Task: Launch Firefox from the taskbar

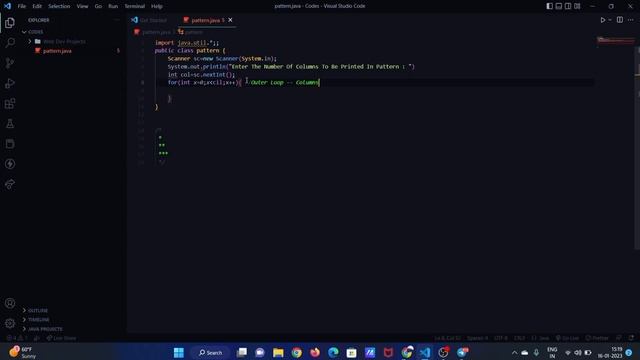Action: point(315,352)
